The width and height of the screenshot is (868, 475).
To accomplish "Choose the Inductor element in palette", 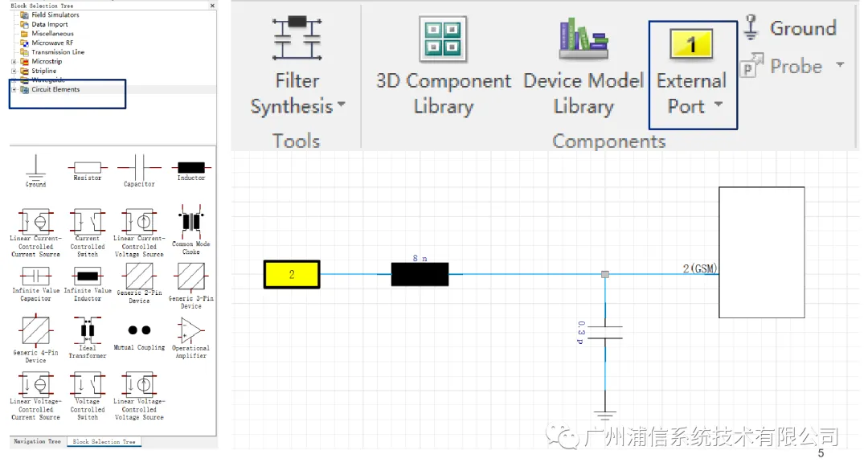I will 191,170.
